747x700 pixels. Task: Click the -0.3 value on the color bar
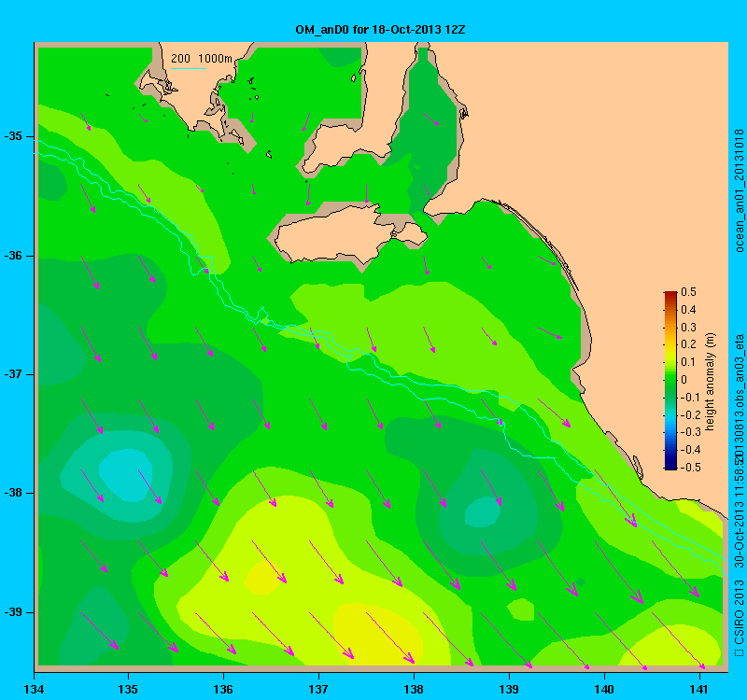(689, 432)
